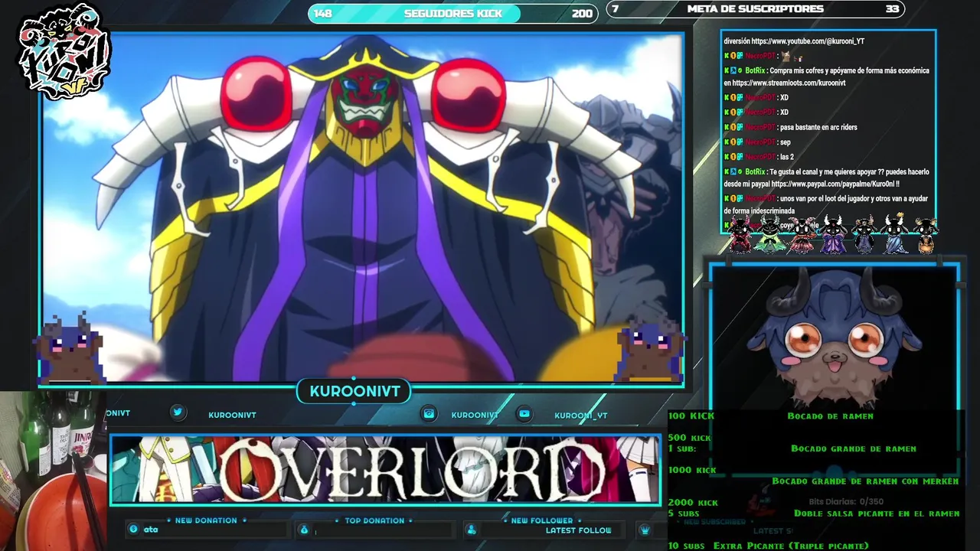Click the YouTube play icon
The image size is (980, 551).
(x=524, y=414)
